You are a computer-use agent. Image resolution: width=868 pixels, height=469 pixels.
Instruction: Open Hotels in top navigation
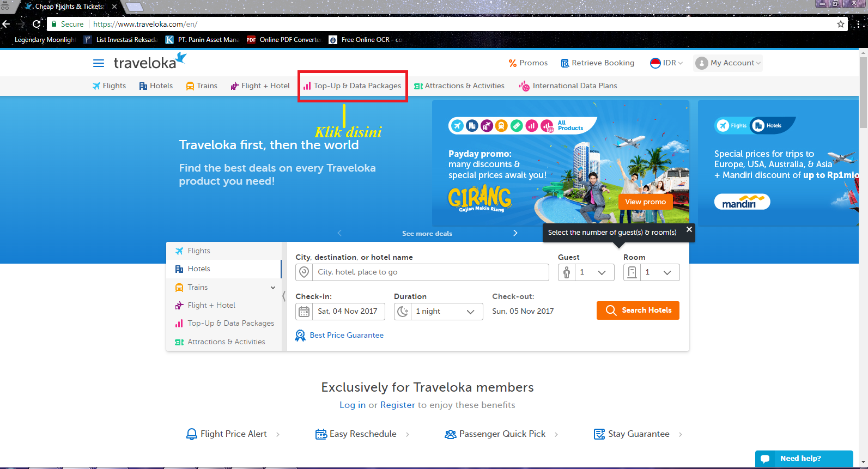click(156, 86)
